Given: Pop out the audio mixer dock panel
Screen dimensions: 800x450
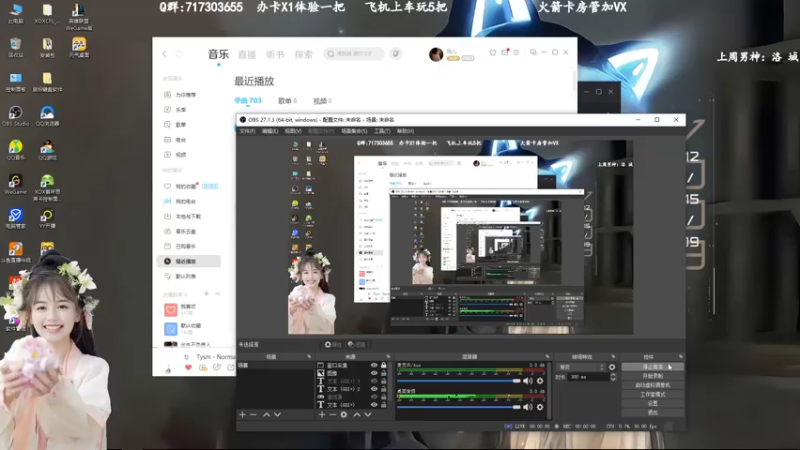Looking at the screenshot, I should tap(547, 357).
